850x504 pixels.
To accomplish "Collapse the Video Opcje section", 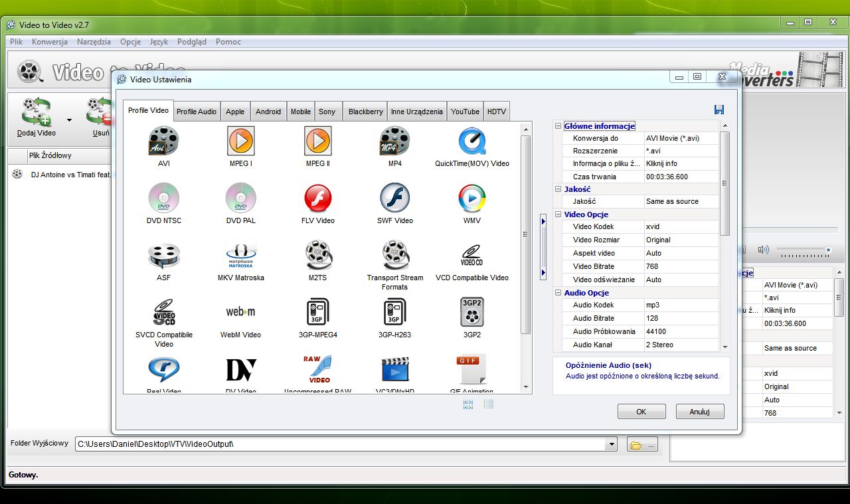I will (558, 214).
